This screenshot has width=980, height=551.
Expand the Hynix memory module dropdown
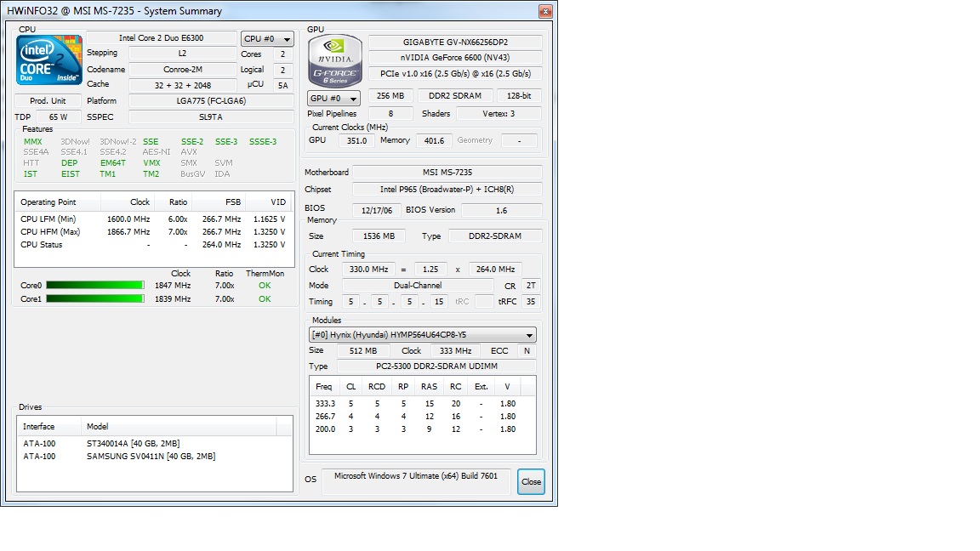(x=423, y=335)
